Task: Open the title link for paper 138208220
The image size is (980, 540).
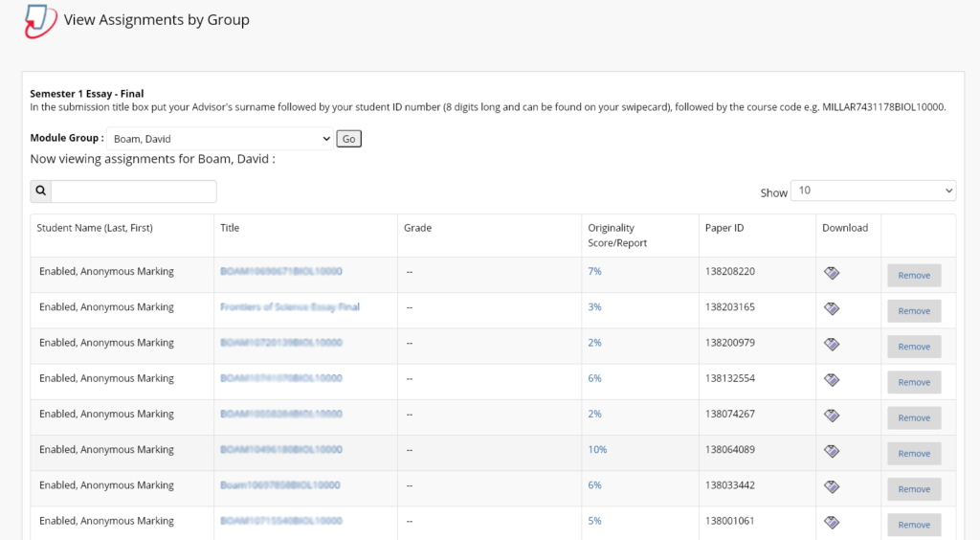Action: (281, 271)
